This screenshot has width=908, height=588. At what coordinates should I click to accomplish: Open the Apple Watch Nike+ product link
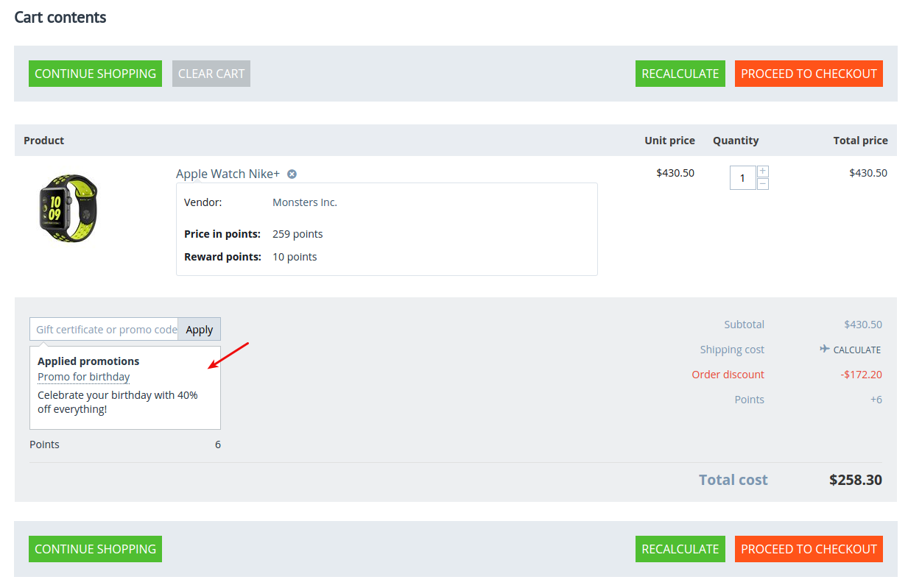[228, 174]
